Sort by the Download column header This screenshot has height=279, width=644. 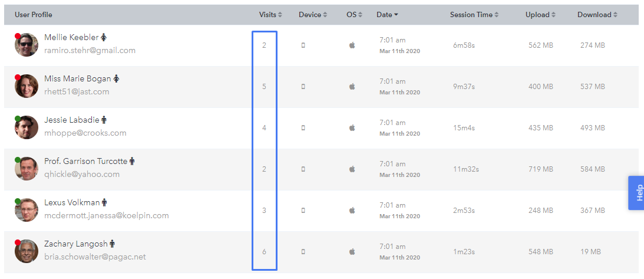[x=597, y=15]
